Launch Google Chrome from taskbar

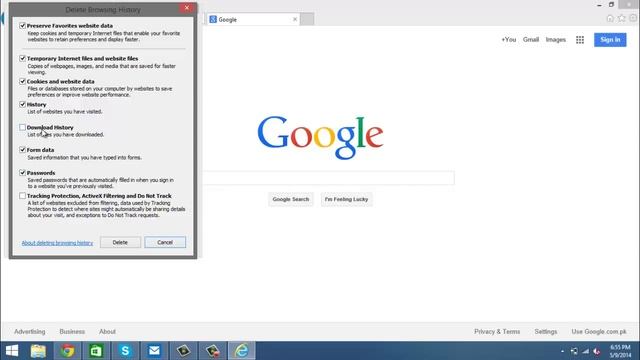(x=68, y=351)
